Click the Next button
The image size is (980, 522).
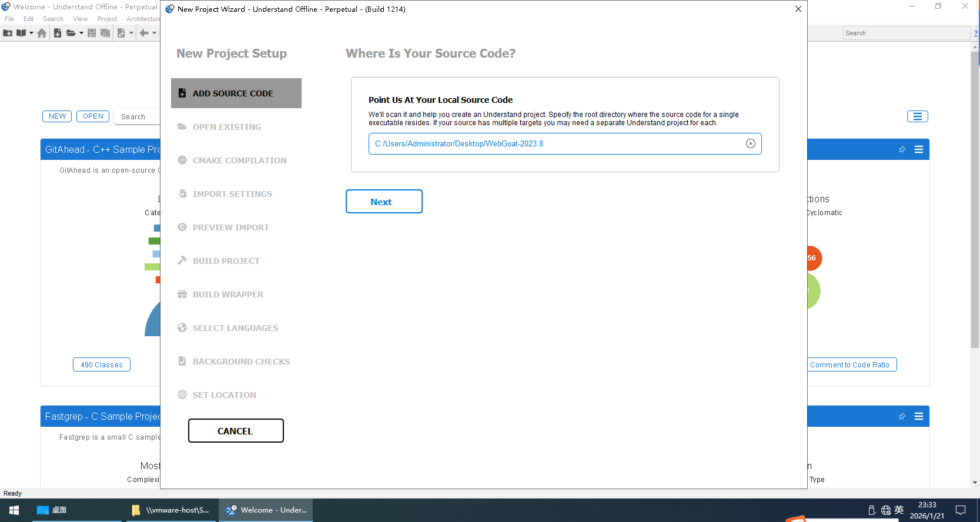[383, 202]
